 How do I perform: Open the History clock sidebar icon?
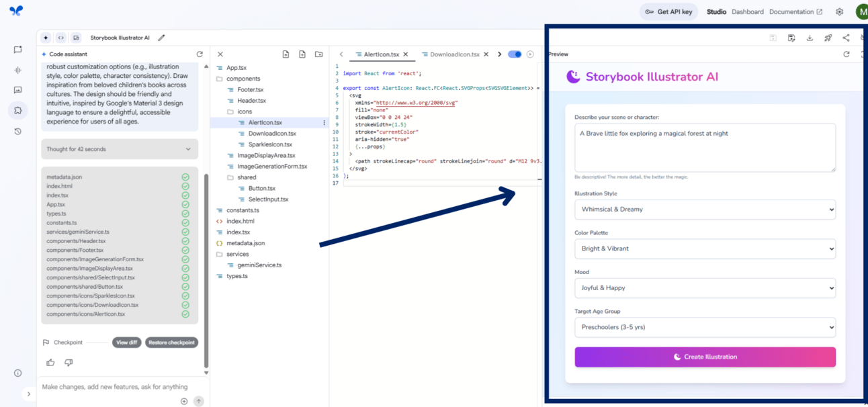(18, 132)
